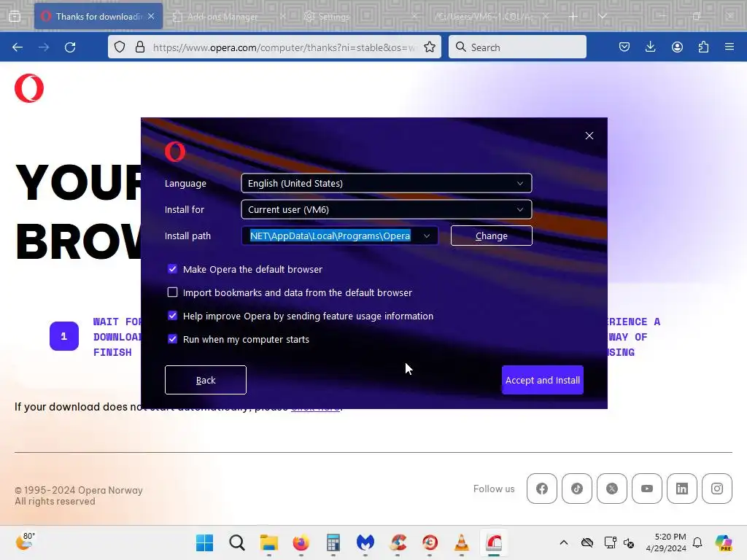The height and width of the screenshot is (560, 747).
Task: Close the Opera installer dialog
Action: point(589,136)
